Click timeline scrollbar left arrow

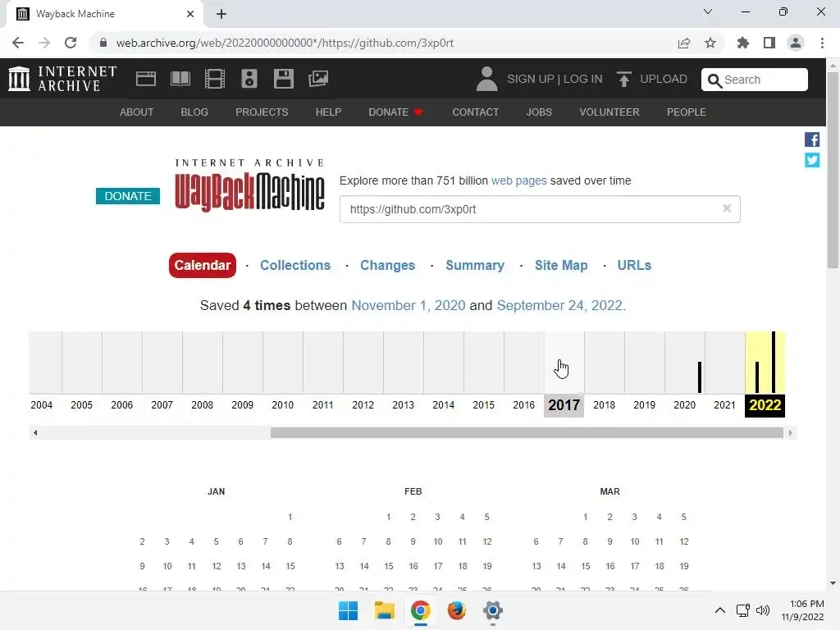35,433
